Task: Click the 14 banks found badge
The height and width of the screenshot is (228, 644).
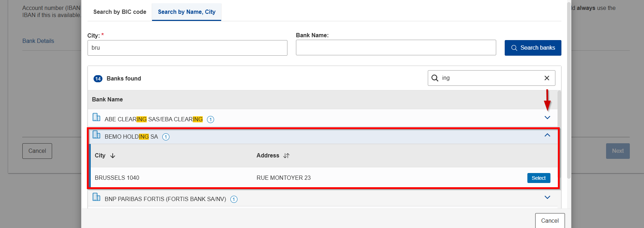Action: [x=98, y=79]
